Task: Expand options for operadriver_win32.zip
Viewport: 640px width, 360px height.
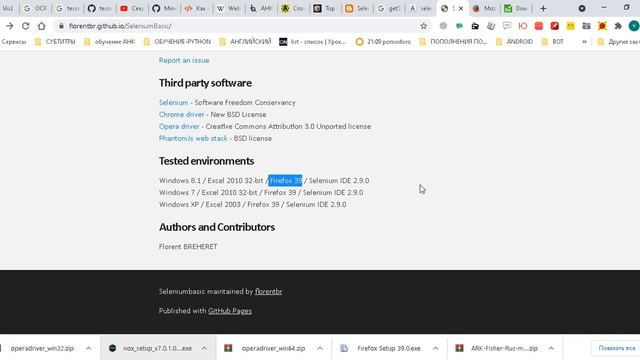Action: (x=89, y=348)
